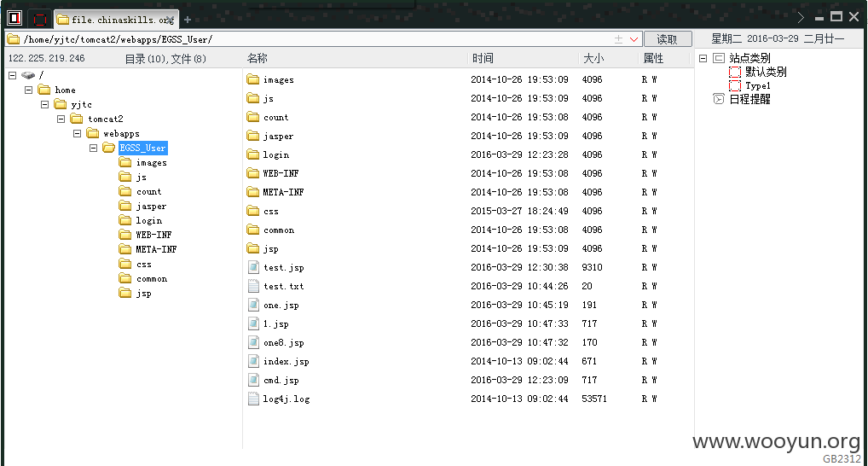Click the test.txt file icon
The height and width of the screenshot is (466, 868).
click(x=253, y=286)
